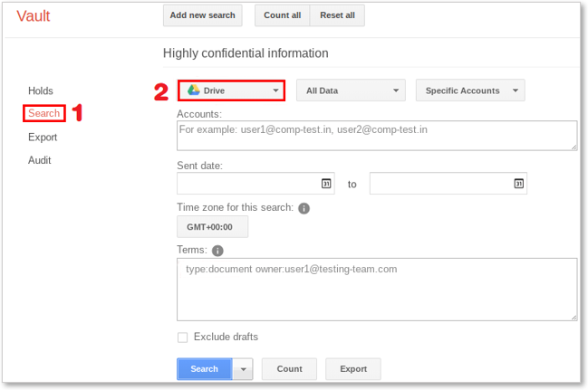The height and width of the screenshot is (390, 588).
Task: Open Export in sidebar
Action: click(x=43, y=138)
